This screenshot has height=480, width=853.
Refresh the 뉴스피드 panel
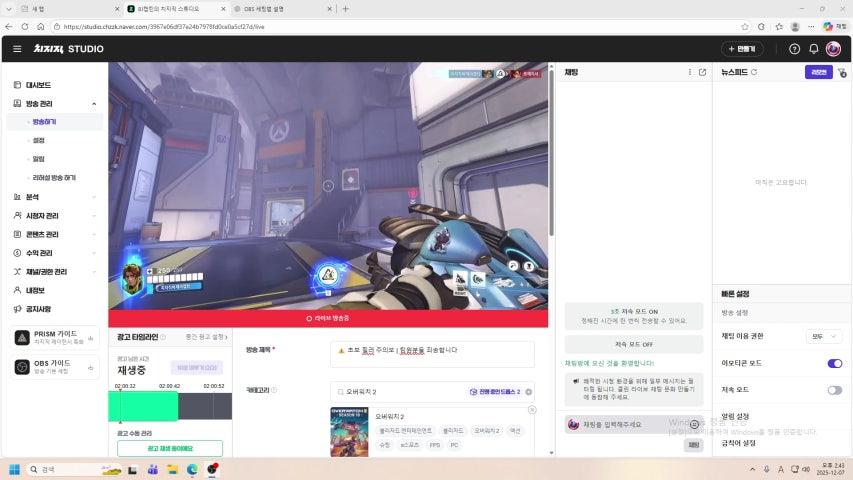tap(754, 72)
